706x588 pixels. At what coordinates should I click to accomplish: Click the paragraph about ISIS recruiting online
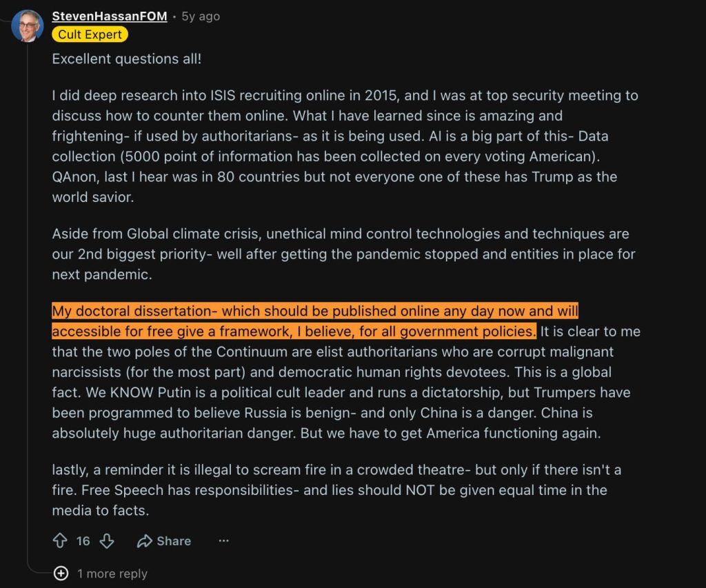coord(345,146)
